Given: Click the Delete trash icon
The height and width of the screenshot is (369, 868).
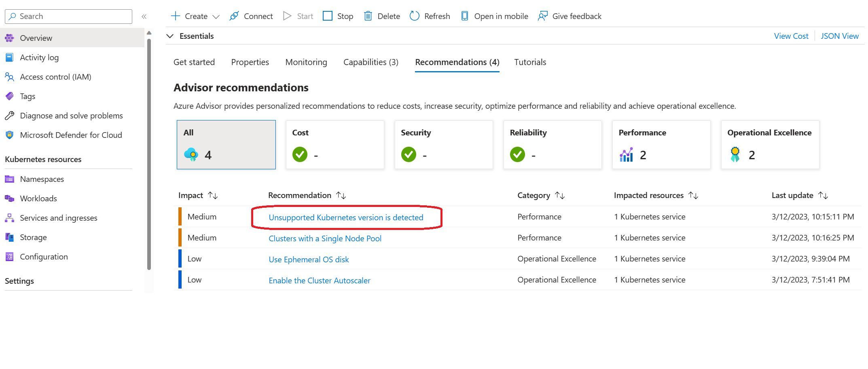Looking at the screenshot, I should tap(368, 16).
